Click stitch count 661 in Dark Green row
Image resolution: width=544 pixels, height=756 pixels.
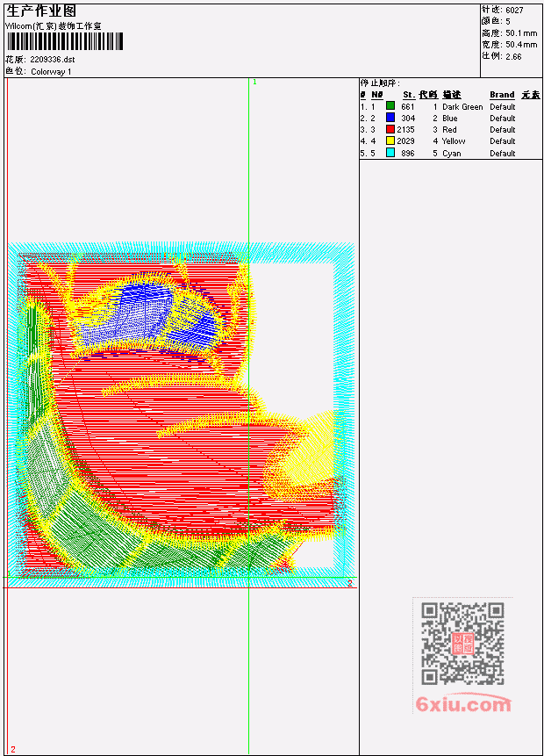tap(408, 106)
